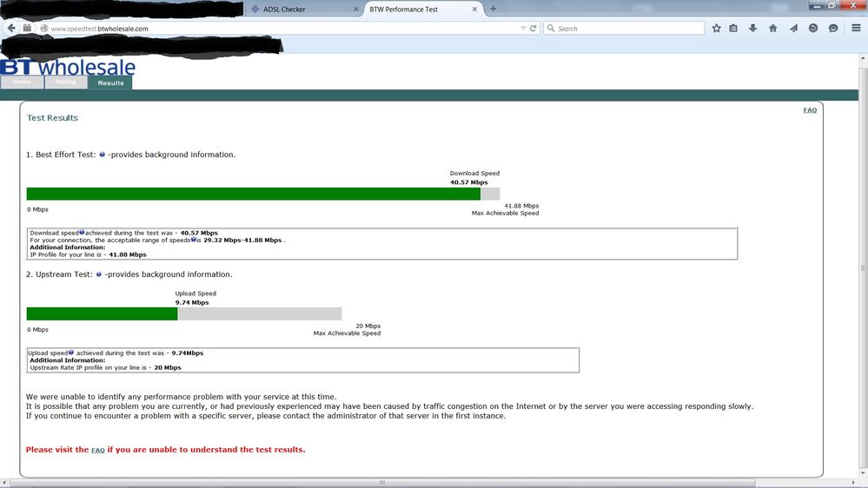Viewport: 868px width, 488px height.
Task: Click the '41.88 Mbps' max achievable label
Action: coord(521,206)
